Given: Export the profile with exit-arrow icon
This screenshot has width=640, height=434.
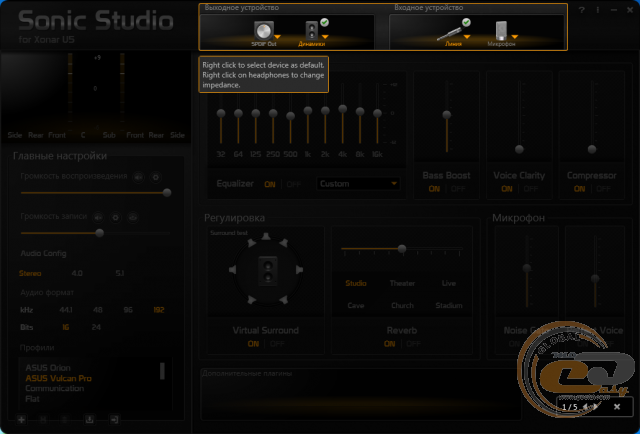Looking at the screenshot, I should tap(114, 419).
